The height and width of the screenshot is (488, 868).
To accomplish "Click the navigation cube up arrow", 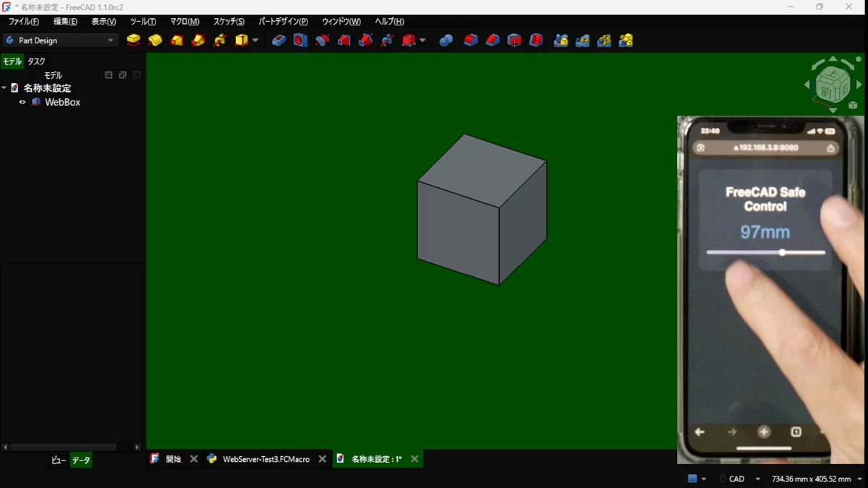I will [x=833, y=59].
